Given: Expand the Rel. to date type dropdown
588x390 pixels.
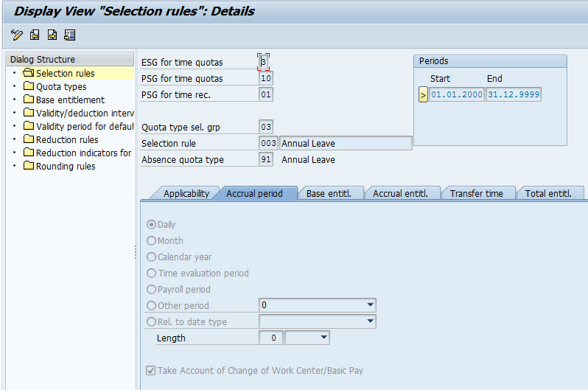Looking at the screenshot, I should (x=369, y=321).
